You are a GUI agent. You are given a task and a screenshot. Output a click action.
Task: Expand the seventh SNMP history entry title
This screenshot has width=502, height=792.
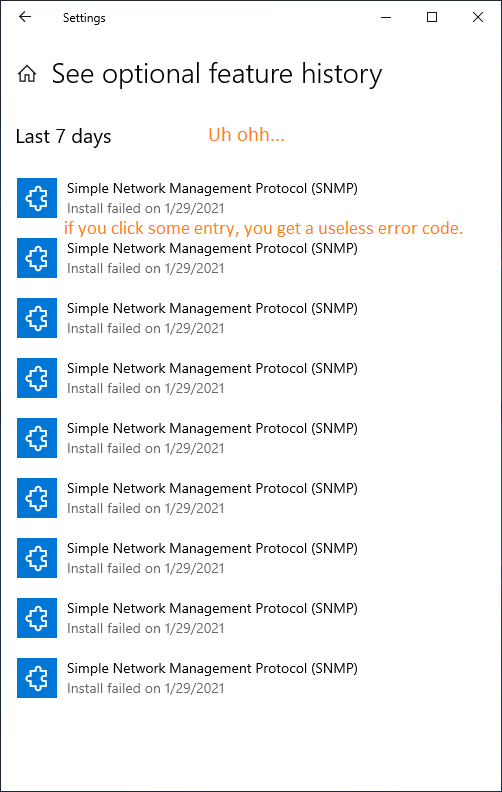click(x=212, y=549)
